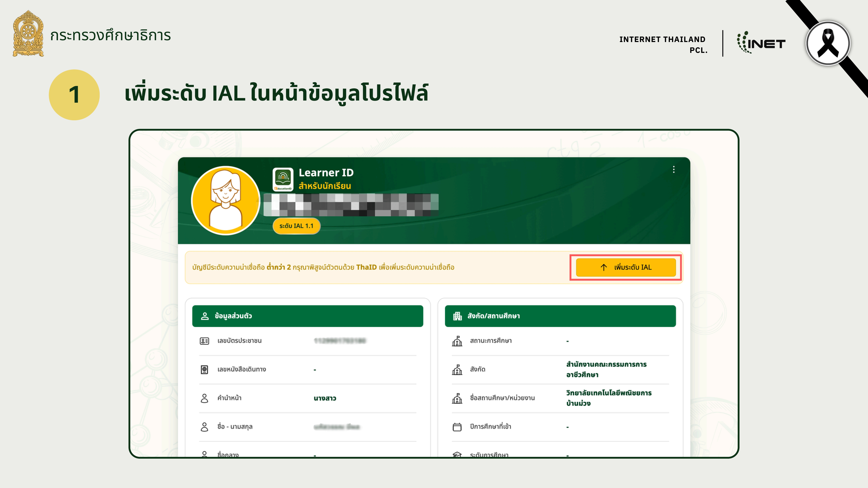Click the ID card icon beside เลขบัตรประชาชน
Image resolution: width=868 pixels, height=488 pixels.
[205, 341]
